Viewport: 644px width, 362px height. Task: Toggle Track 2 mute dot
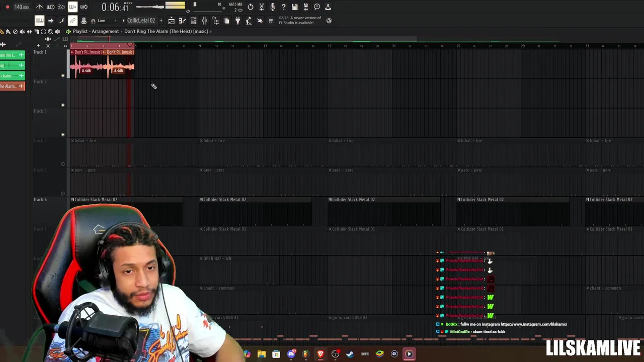point(63,105)
